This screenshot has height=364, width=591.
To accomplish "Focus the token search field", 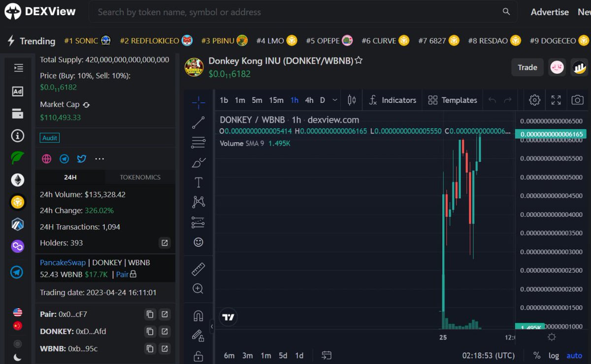I will pos(303,12).
